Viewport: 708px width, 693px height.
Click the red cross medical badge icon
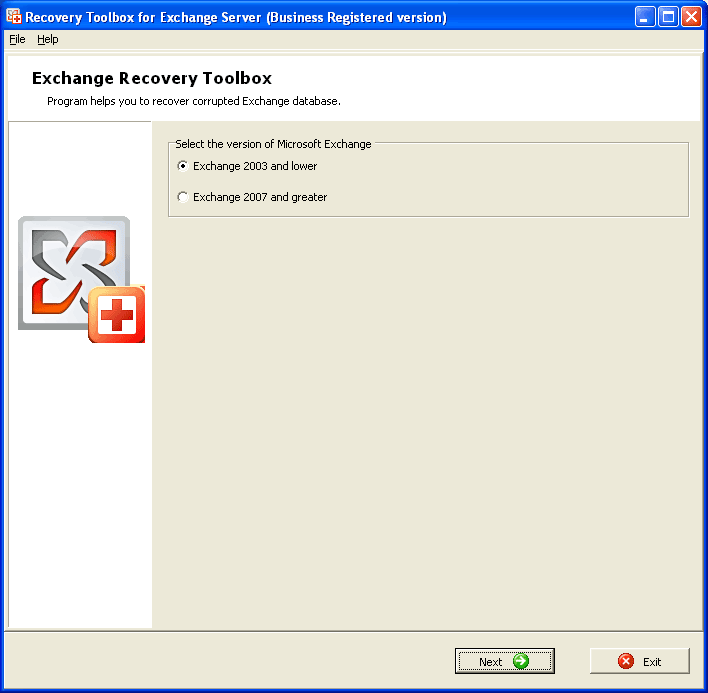tap(117, 314)
